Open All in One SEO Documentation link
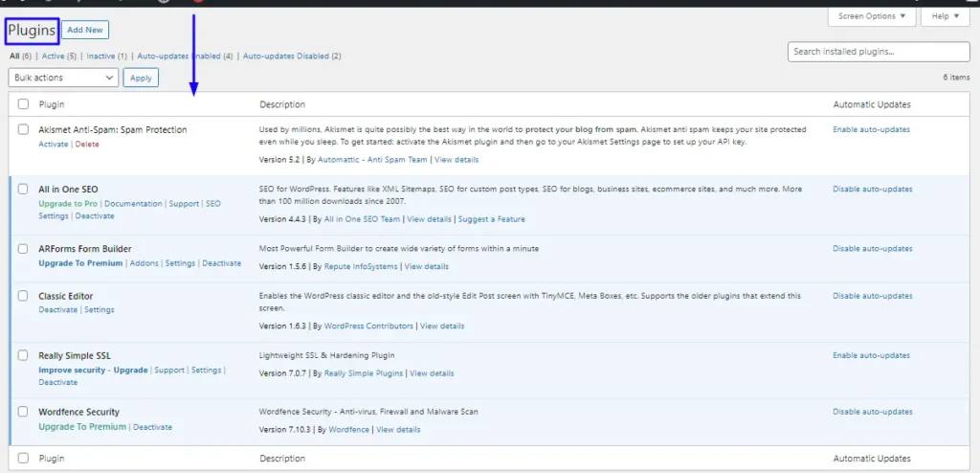980x473 pixels. pyautogui.click(x=133, y=204)
